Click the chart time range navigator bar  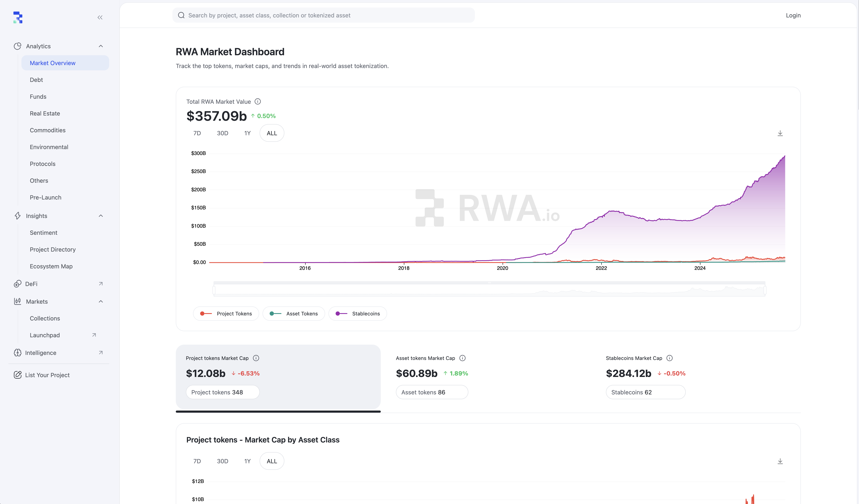tap(490, 290)
